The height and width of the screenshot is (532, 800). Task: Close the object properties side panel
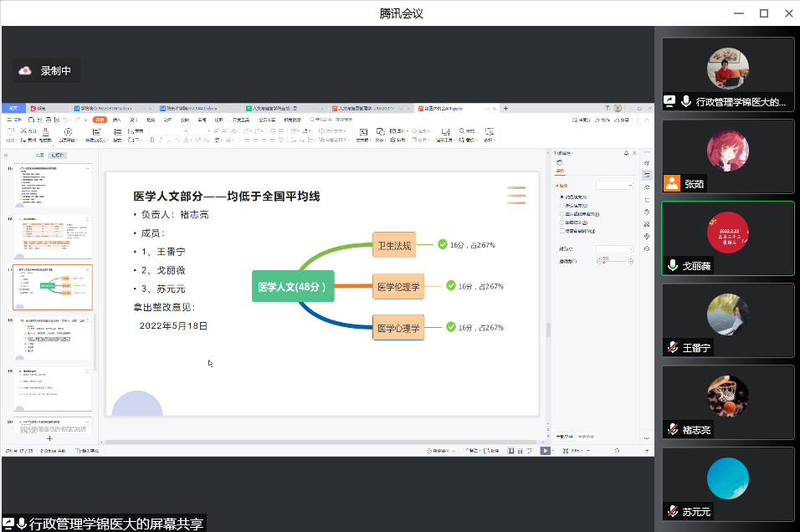[x=635, y=153]
